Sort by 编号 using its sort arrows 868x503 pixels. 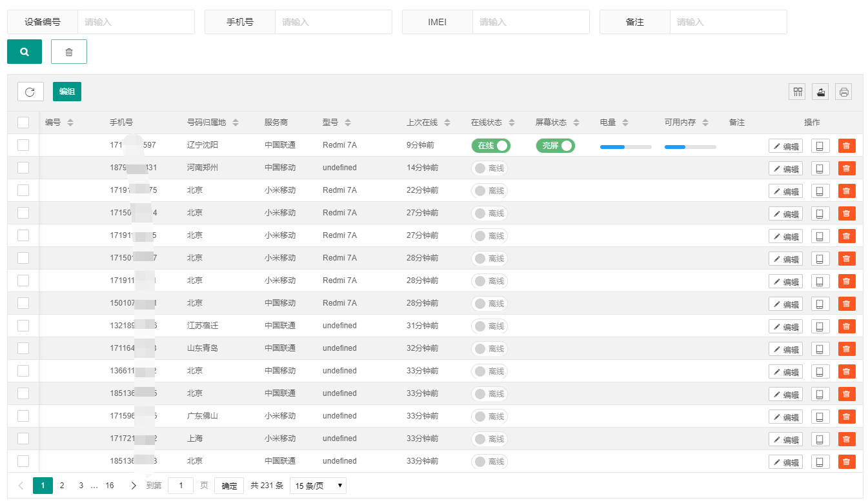(x=70, y=123)
